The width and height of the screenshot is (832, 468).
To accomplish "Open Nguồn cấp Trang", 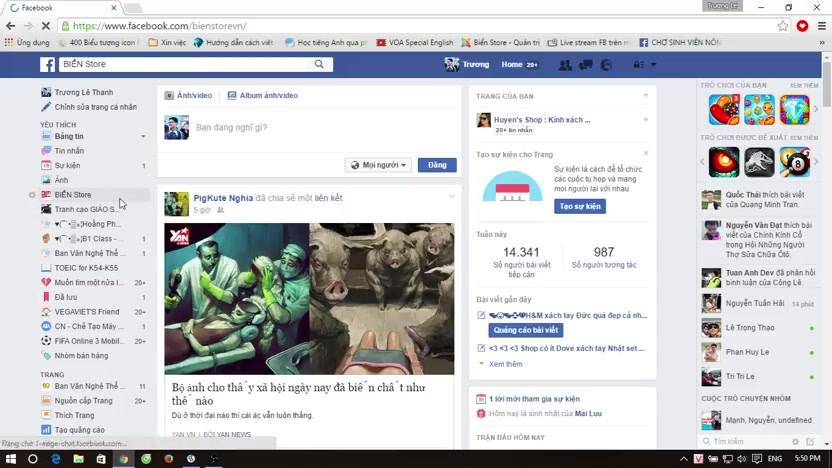I will coord(83,401).
